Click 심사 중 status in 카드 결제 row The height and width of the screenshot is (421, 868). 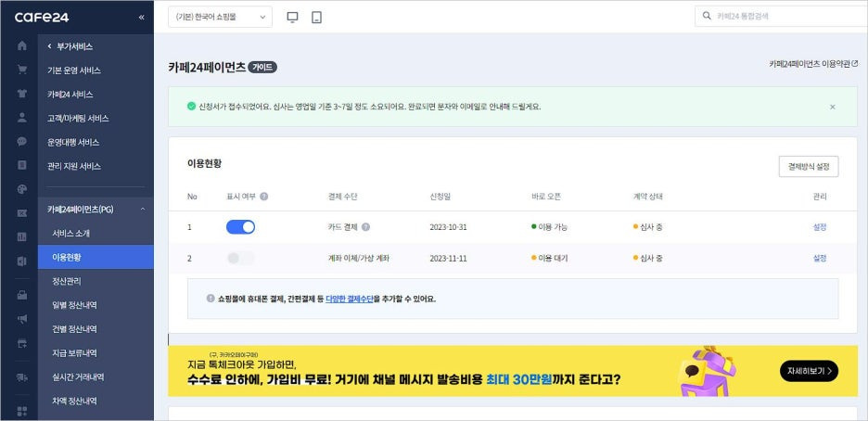coord(651,227)
